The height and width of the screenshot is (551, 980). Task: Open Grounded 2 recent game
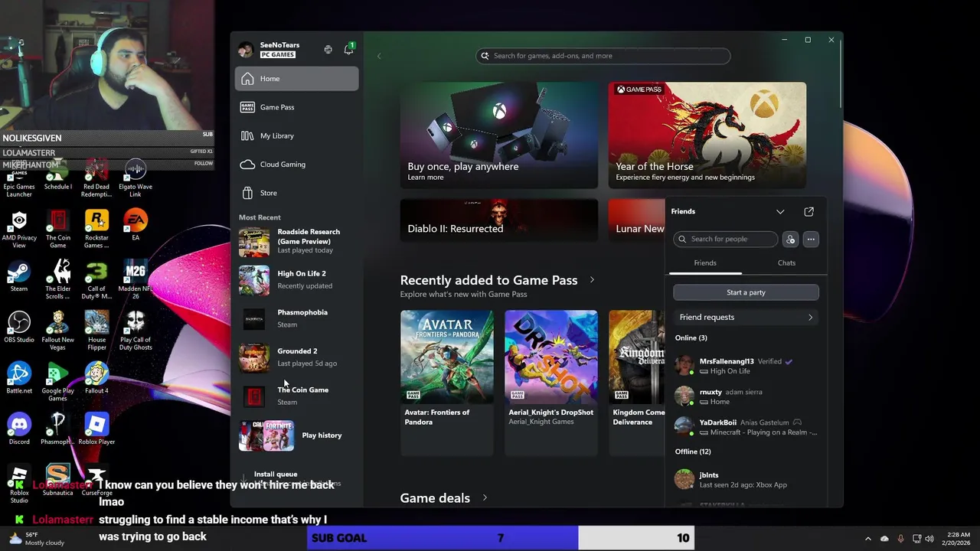297,357
